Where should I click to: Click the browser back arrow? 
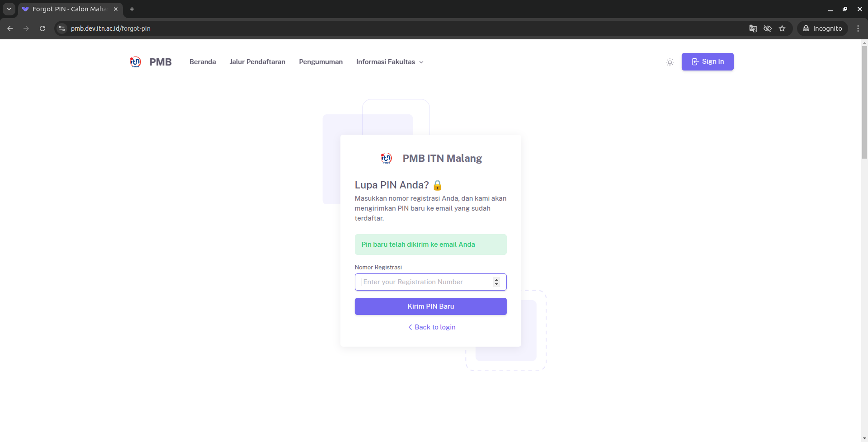[10, 28]
